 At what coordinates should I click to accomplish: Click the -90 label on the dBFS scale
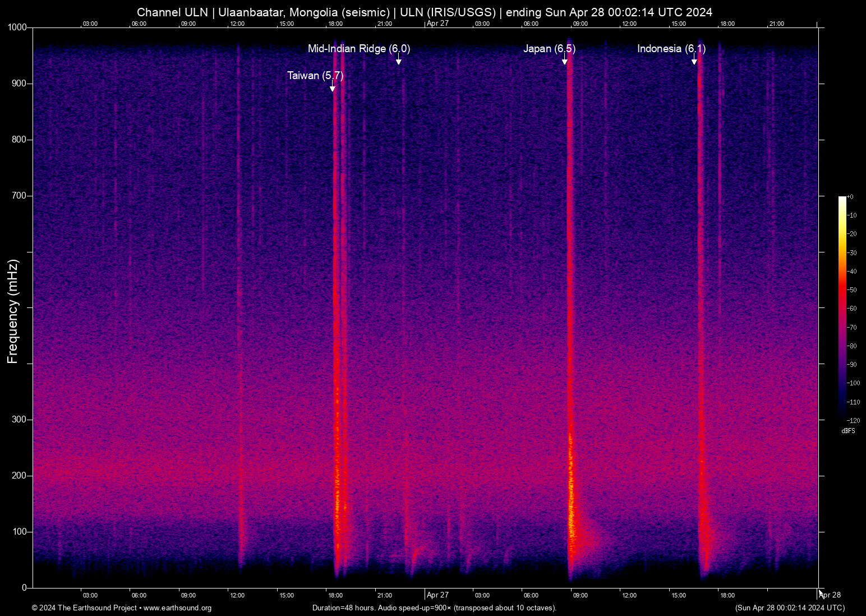point(851,365)
